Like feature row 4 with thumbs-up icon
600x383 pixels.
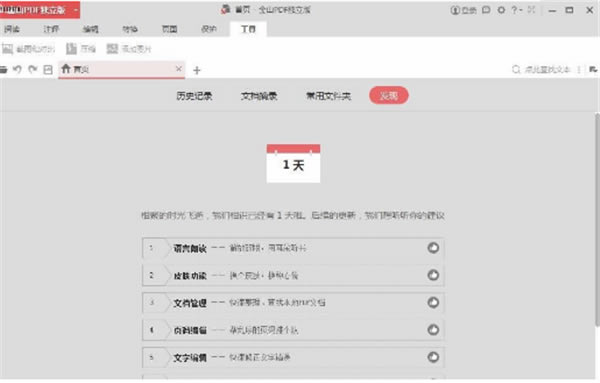pyautogui.click(x=433, y=330)
